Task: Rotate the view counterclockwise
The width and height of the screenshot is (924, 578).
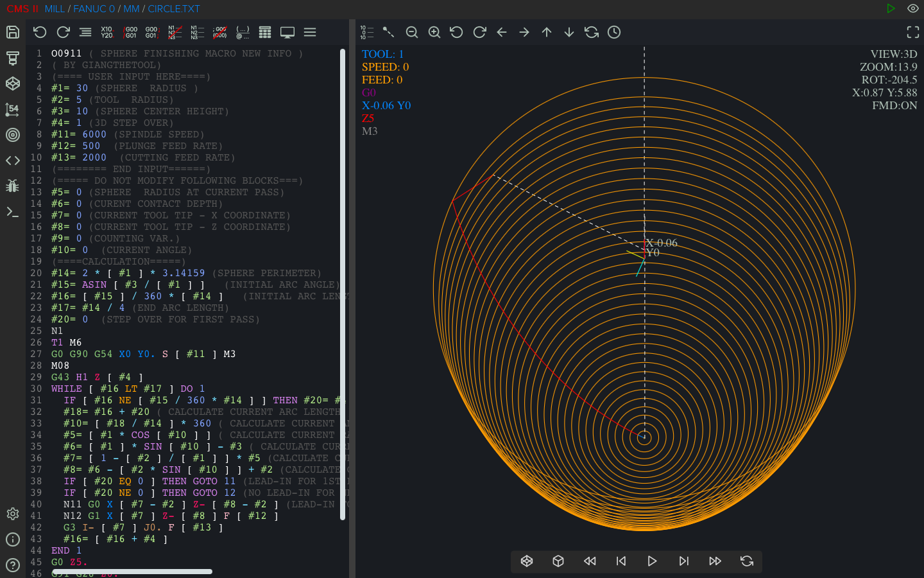Action: coord(456,32)
